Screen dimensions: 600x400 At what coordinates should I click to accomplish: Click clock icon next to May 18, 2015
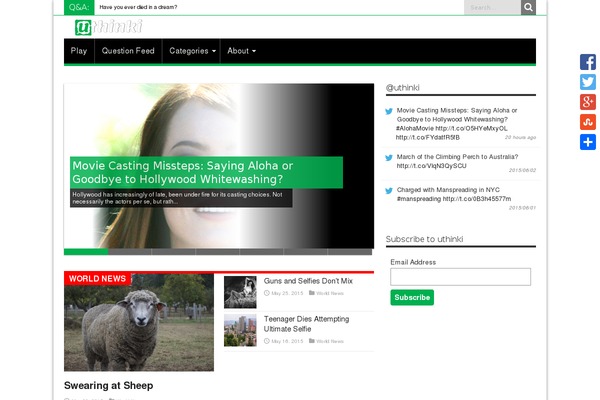click(267, 341)
